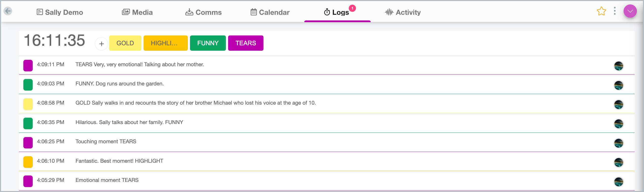Click the 16:11:35 timecode display
This screenshot has height=192, width=644.
[55, 40]
